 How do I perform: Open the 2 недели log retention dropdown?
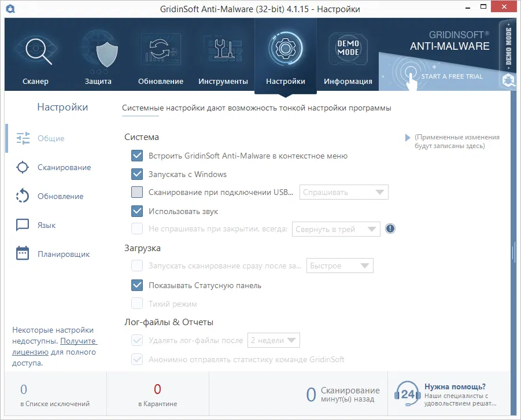click(274, 340)
